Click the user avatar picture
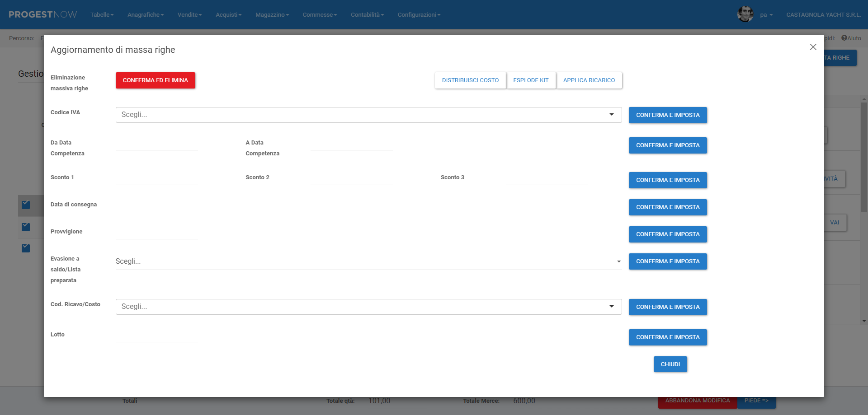The width and height of the screenshot is (868, 415). 745,14
